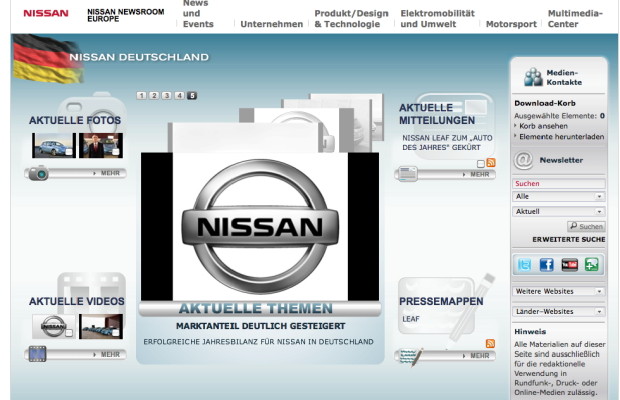Click magnifier Suchen button
The width and height of the screenshot is (620, 400).
click(x=586, y=226)
